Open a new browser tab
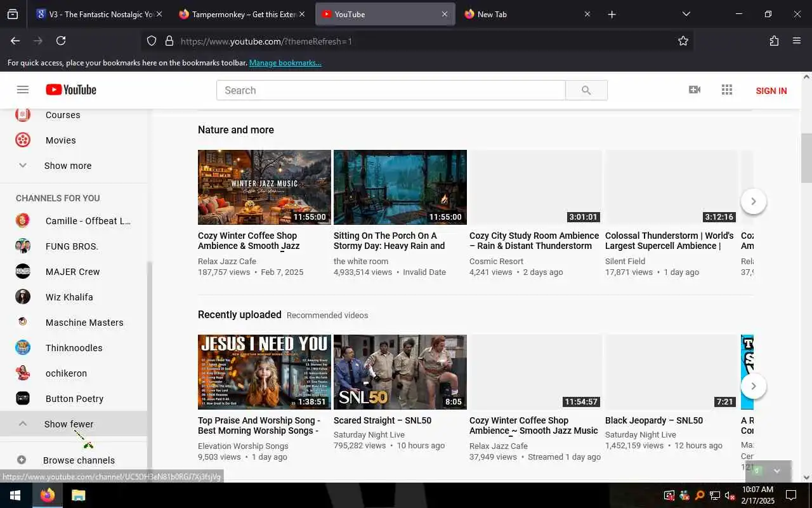Image resolution: width=812 pixels, height=508 pixels. pos(612,14)
